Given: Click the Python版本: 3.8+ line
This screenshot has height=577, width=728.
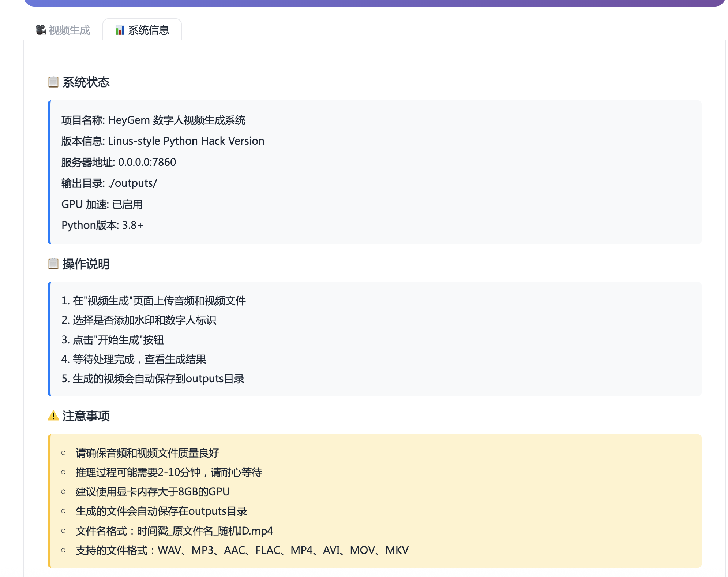Looking at the screenshot, I should [102, 225].
